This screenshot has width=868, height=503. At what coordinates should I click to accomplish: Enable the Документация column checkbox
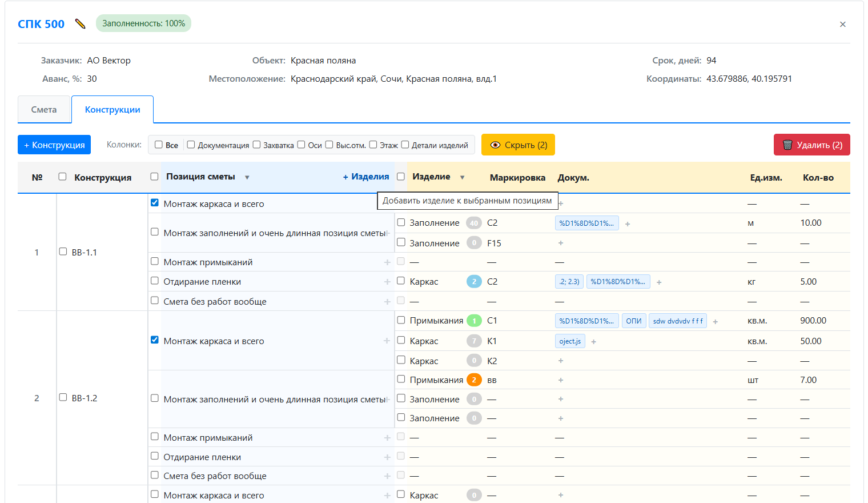coord(191,145)
